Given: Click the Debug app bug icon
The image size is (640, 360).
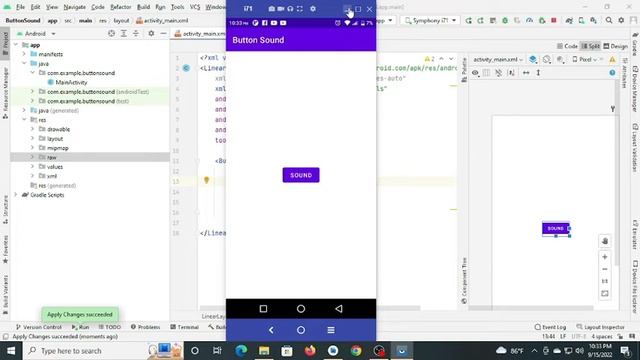Looking at the screenshot, I should click(x=505, y=20).
